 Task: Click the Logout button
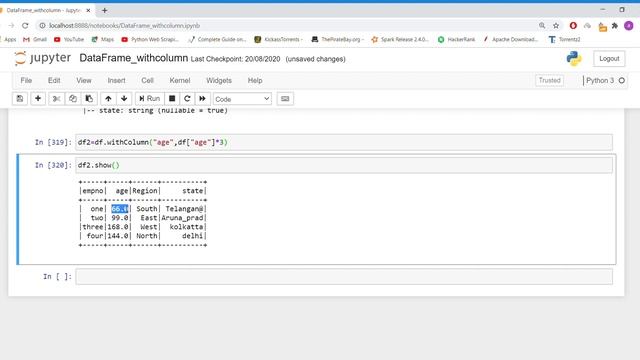tap(609, 59)
